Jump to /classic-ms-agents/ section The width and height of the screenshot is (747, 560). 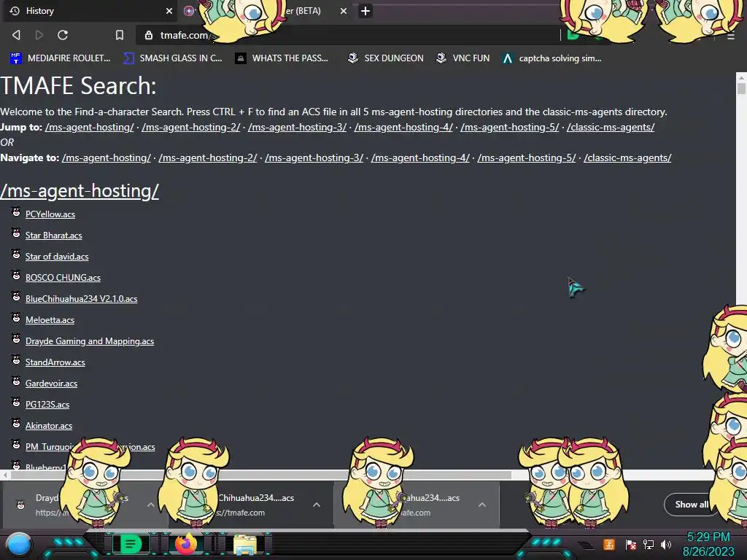611,127
